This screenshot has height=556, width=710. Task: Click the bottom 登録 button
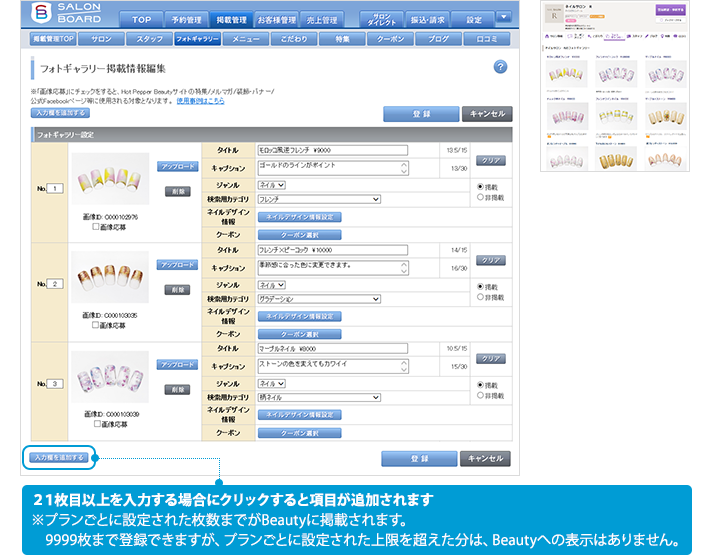pos(418,458)
